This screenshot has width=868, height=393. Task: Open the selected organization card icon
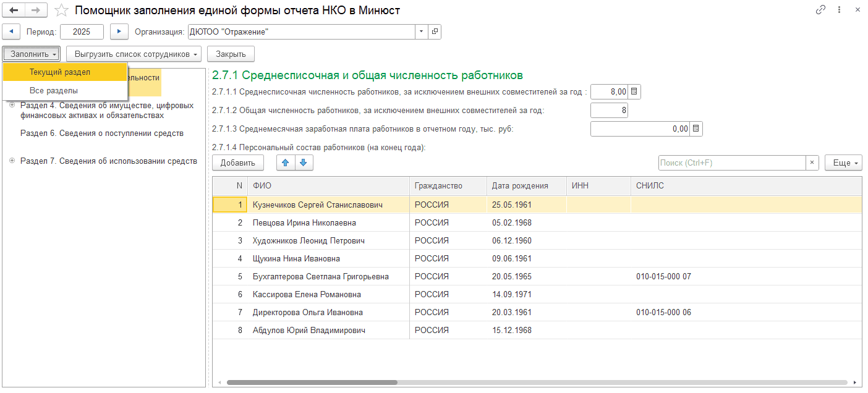click(435, 32)
